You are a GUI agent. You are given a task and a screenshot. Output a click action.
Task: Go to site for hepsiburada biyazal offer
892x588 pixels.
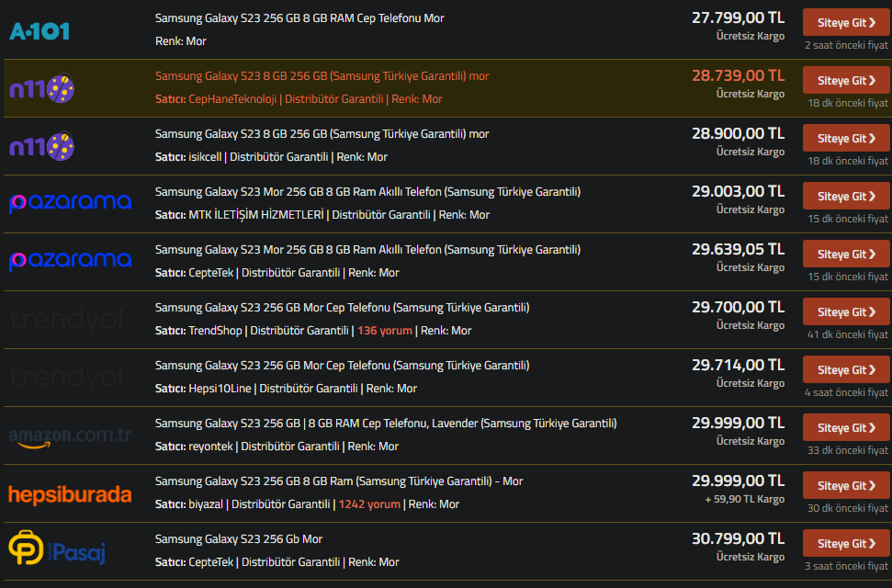[846, 486]
